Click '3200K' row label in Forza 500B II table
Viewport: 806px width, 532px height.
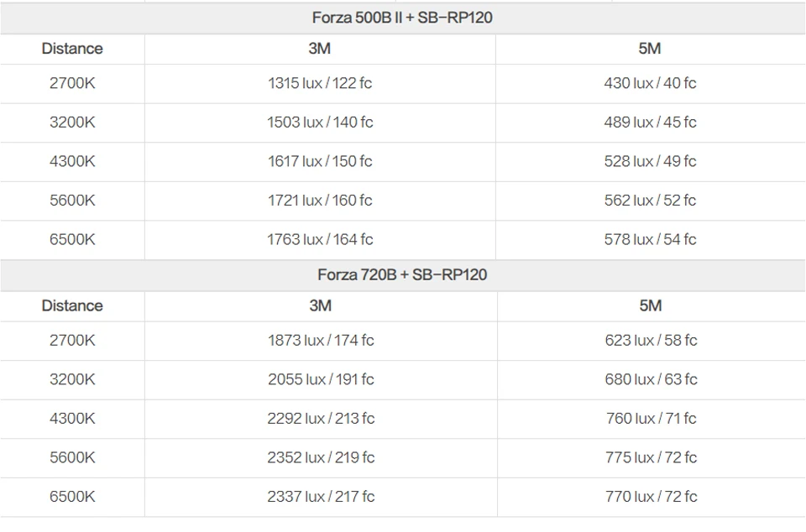pyautogui.click(x=72, y=123)
